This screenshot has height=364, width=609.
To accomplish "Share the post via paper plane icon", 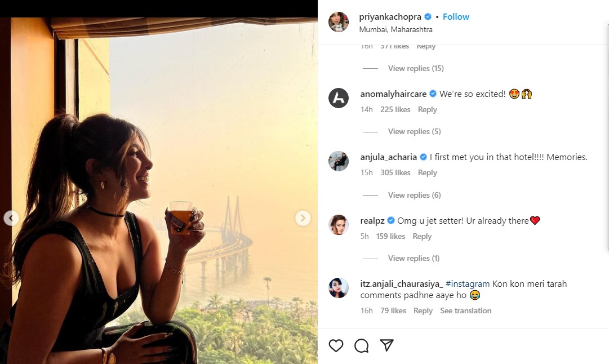I will point(386,345).
